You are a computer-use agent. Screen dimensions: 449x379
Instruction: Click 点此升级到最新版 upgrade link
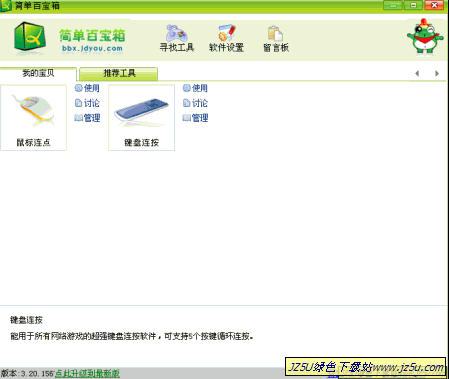click(87, 373)
